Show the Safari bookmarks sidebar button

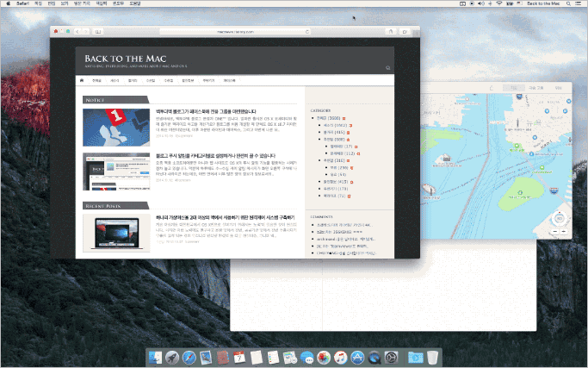coord(98,32)
